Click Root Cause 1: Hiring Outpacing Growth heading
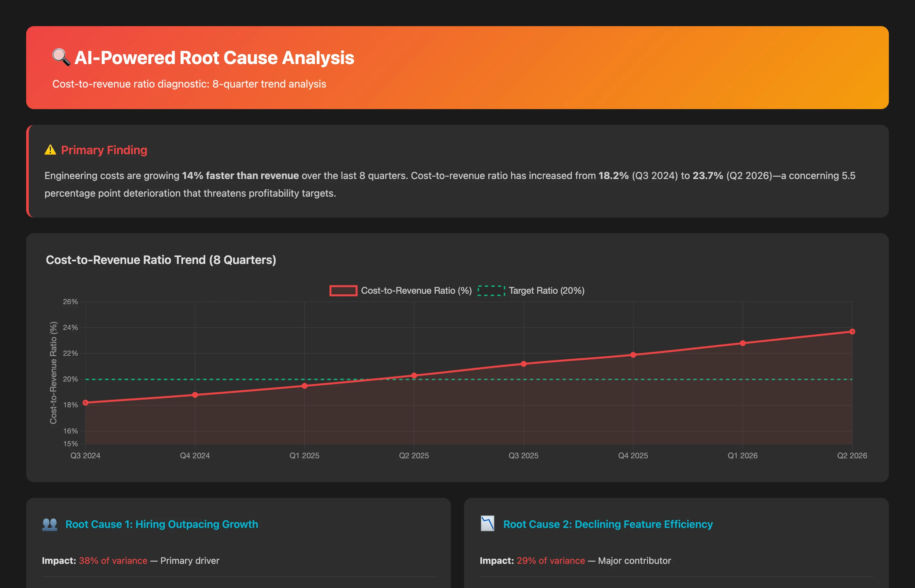This screenshot has width=915, height=588. pyautogui.click(x=161, y=524)
